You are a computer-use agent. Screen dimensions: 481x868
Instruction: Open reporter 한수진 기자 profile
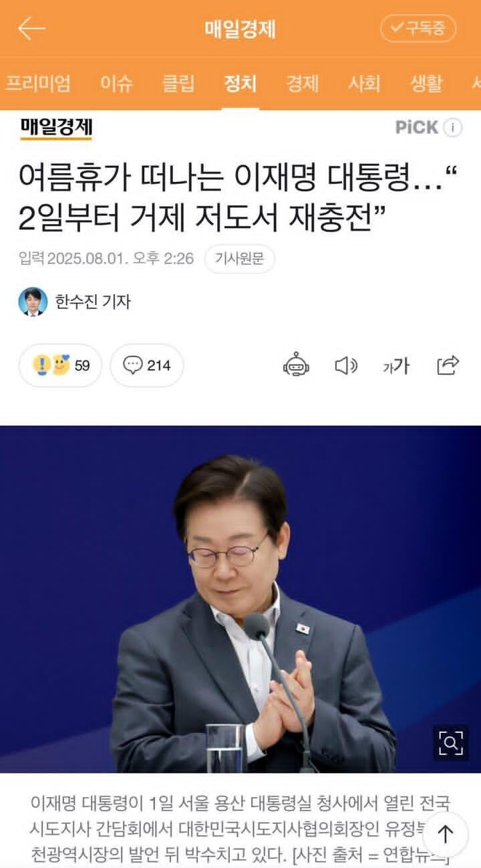pos(75,302)
